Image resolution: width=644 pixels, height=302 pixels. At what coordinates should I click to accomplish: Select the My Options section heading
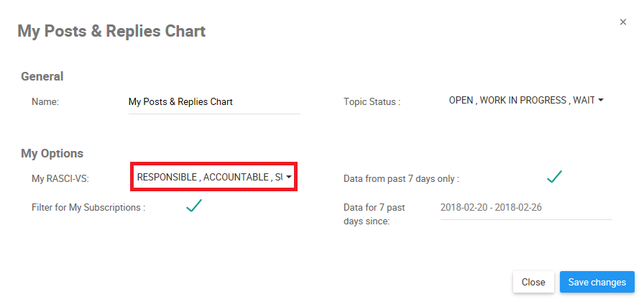point(52,153)
